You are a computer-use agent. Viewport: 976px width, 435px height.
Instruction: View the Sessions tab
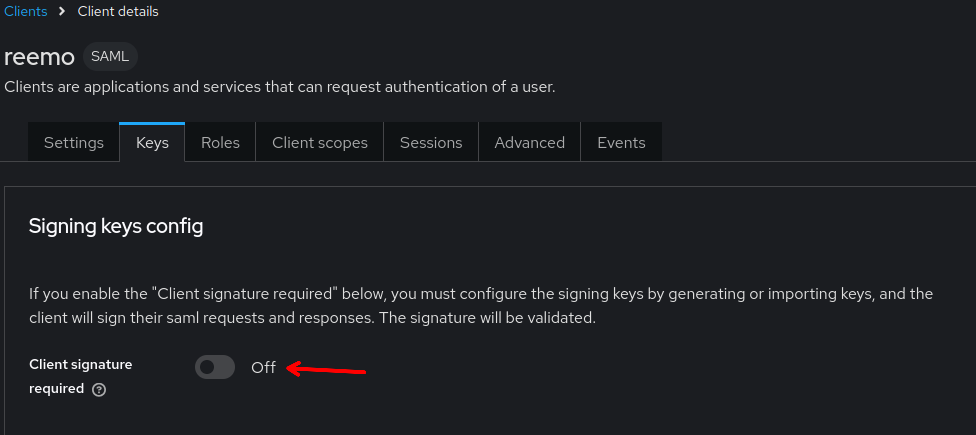(x=431, y=142)
